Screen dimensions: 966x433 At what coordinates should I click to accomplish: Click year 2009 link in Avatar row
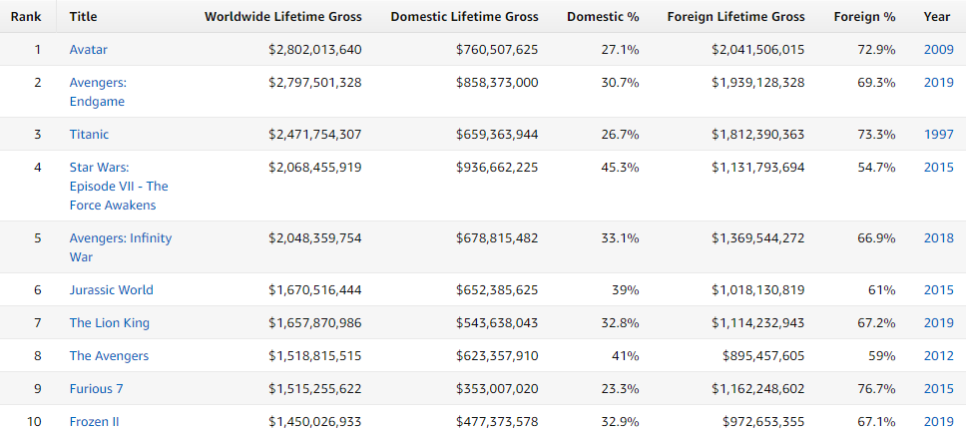[938, 50]
